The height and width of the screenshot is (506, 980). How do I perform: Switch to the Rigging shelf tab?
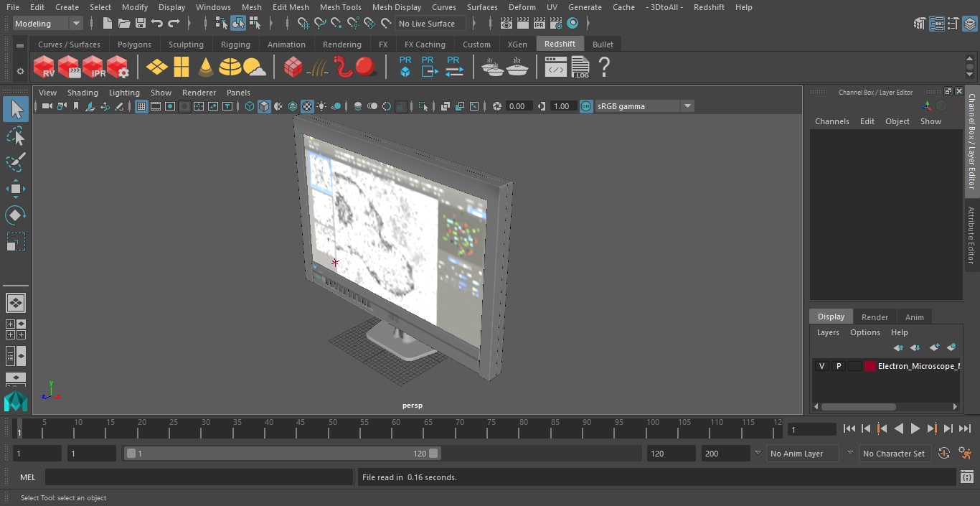(235, 44)
